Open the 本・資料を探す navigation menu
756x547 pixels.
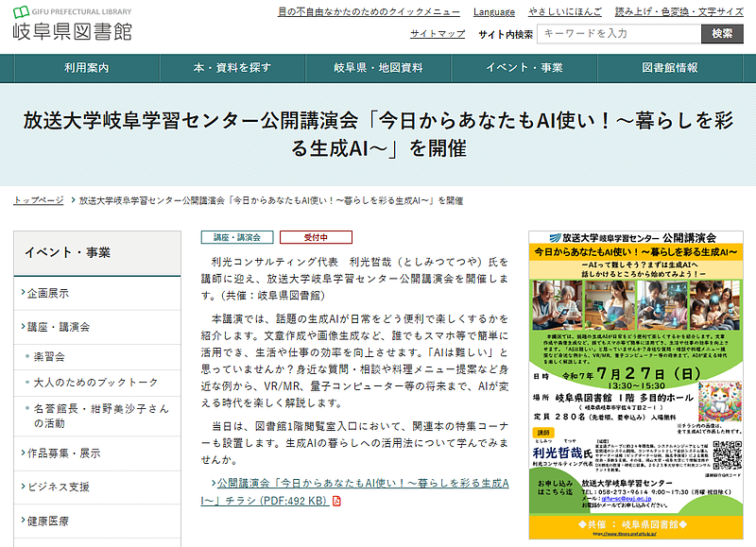coord(232,68)
